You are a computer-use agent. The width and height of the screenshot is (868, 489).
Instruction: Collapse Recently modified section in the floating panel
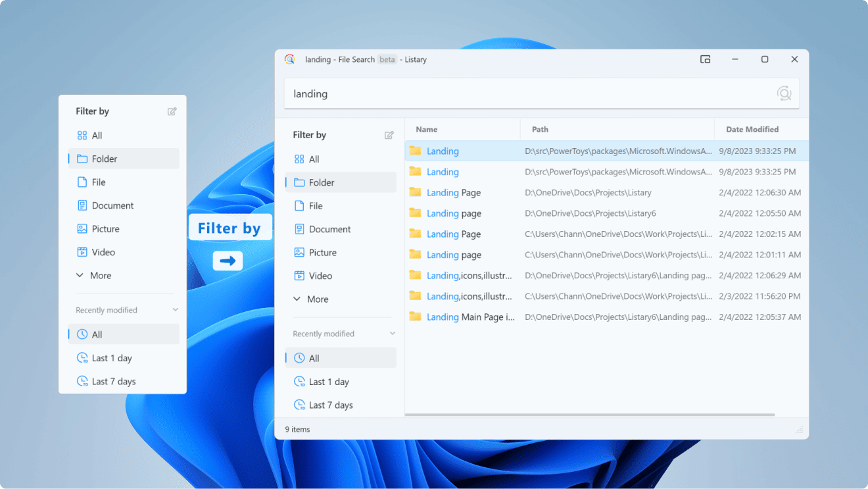click(x=176, y=310)
